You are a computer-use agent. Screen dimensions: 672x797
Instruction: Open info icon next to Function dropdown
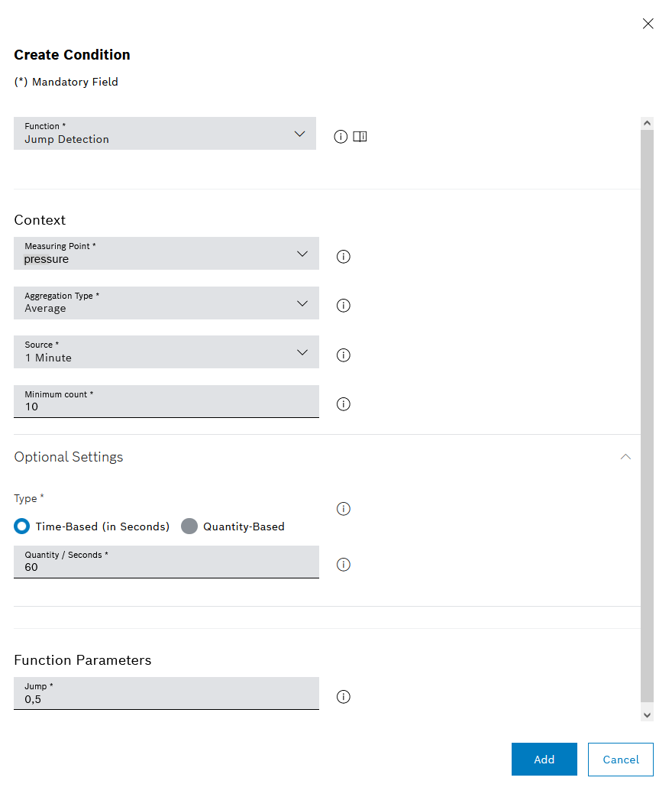coord(341,136)
